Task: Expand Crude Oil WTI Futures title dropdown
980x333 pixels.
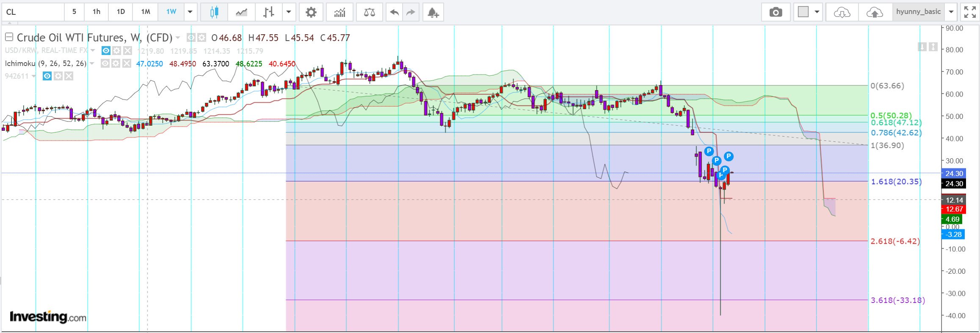Action: pos(178,38)
